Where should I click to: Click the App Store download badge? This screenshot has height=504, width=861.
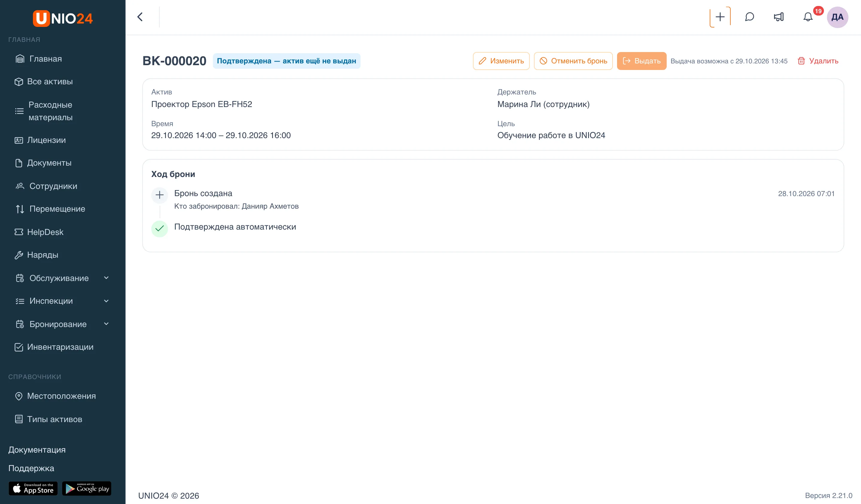click(33, 488)
